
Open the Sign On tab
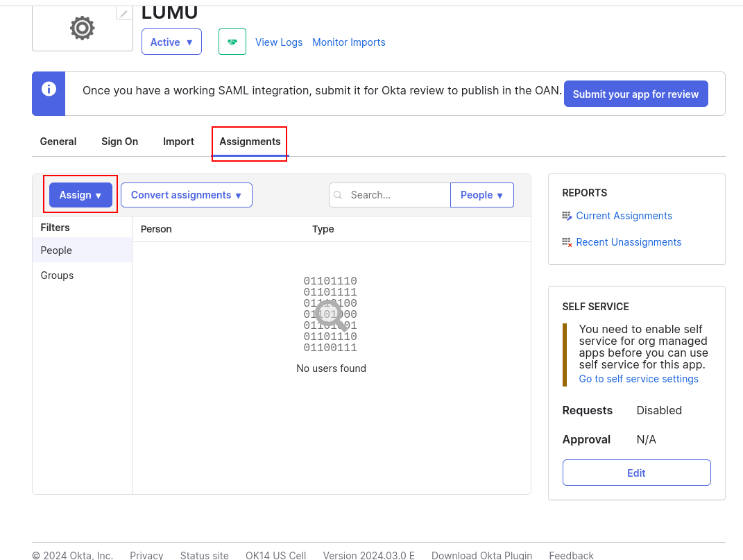(119, 142)
